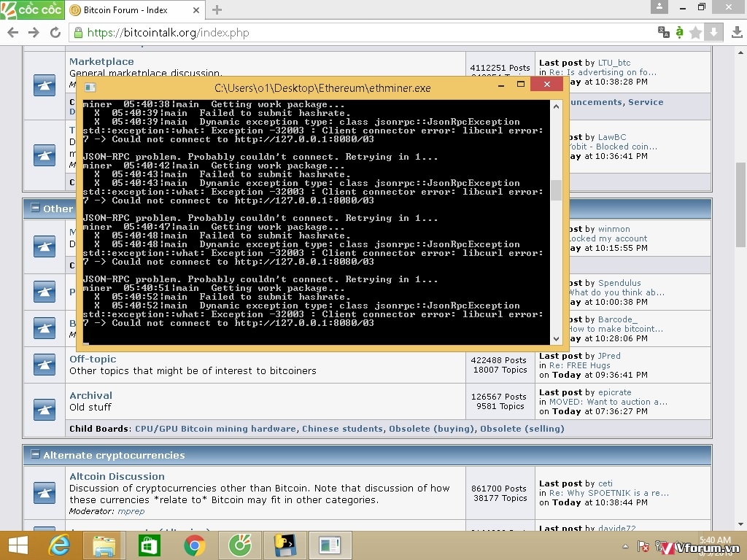Click the ethminer console scroll-up arrow

[x=556, y=106]
